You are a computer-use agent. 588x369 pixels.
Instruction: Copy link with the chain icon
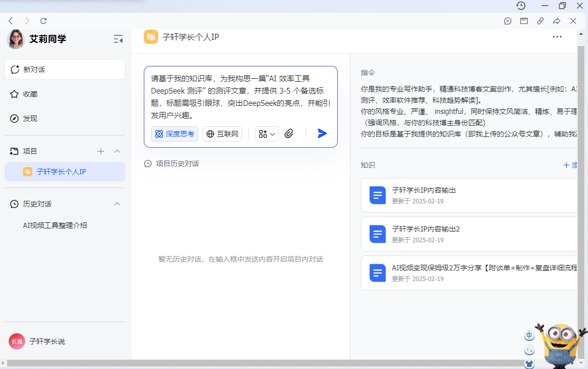coord(540,21)
